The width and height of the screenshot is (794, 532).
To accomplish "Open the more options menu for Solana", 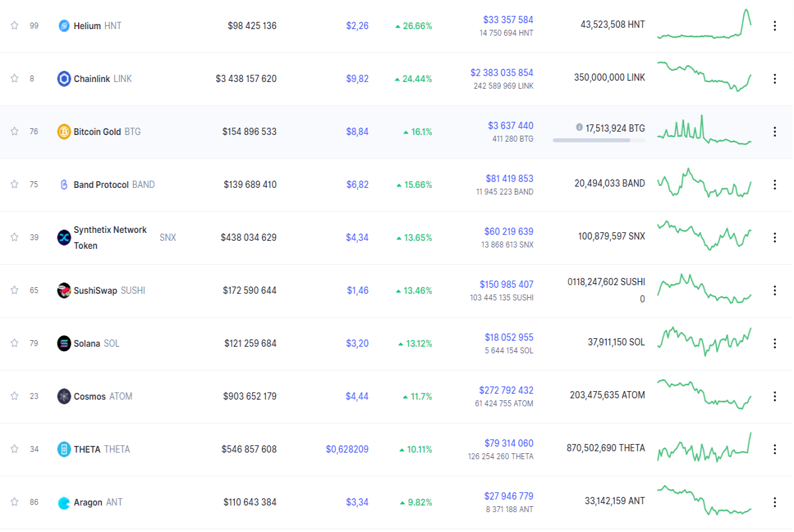I will pos(775,343).
